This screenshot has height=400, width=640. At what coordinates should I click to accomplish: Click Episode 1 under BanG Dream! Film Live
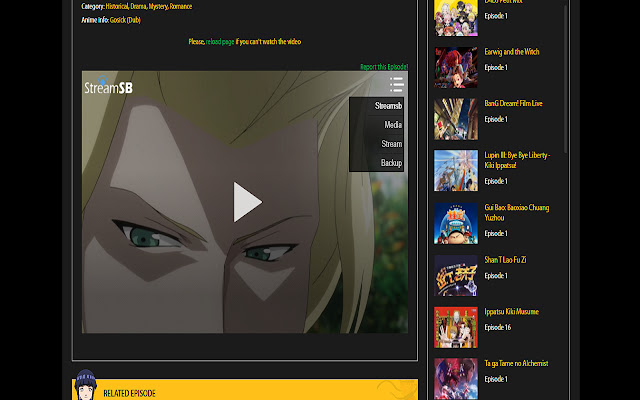[x=496, y=119]
